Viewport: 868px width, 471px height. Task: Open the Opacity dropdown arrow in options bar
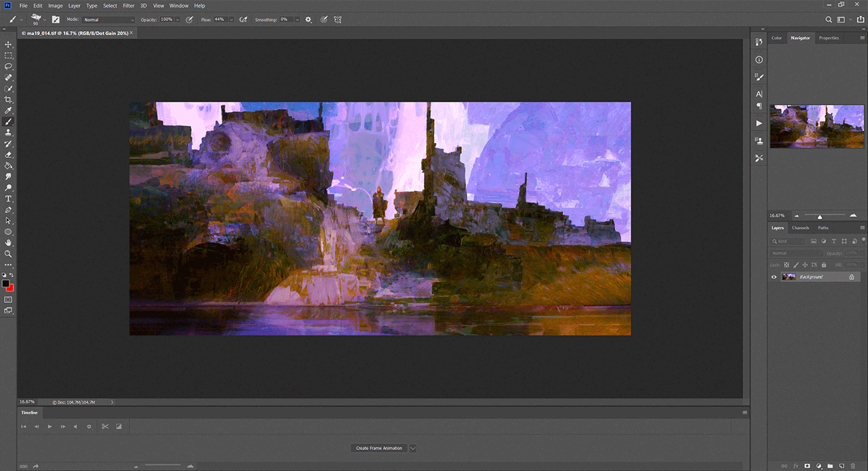178,20
